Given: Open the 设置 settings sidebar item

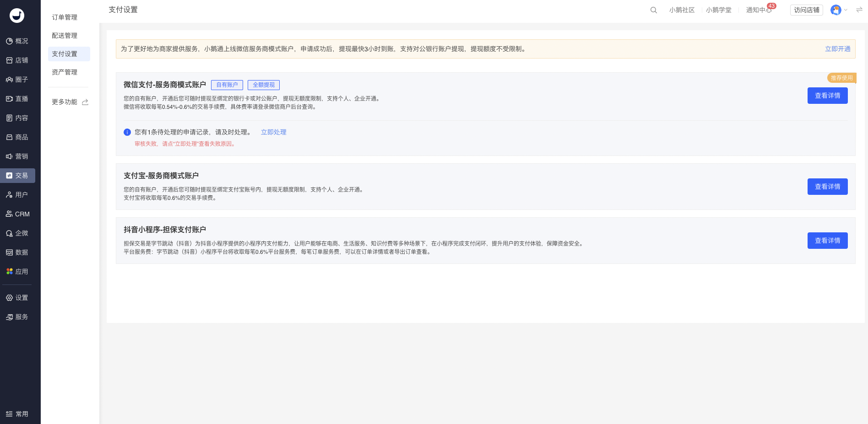Looking at the screenshot, I should (x=17, y=298).
